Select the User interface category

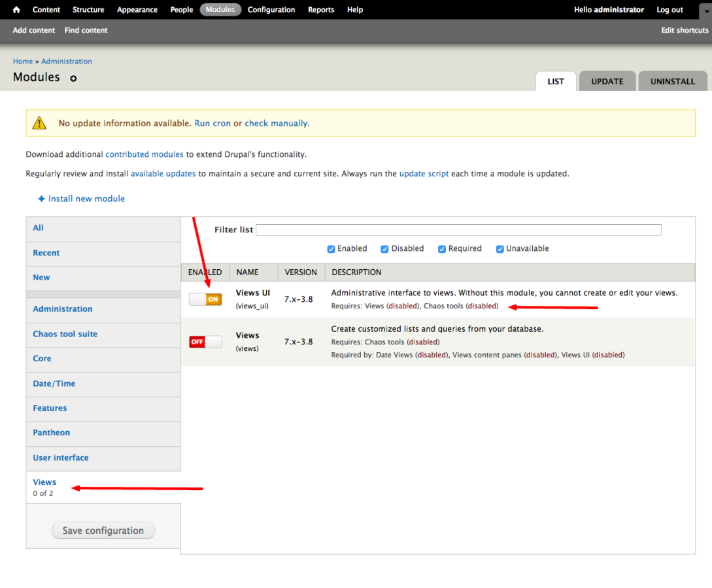pos(103,458)
